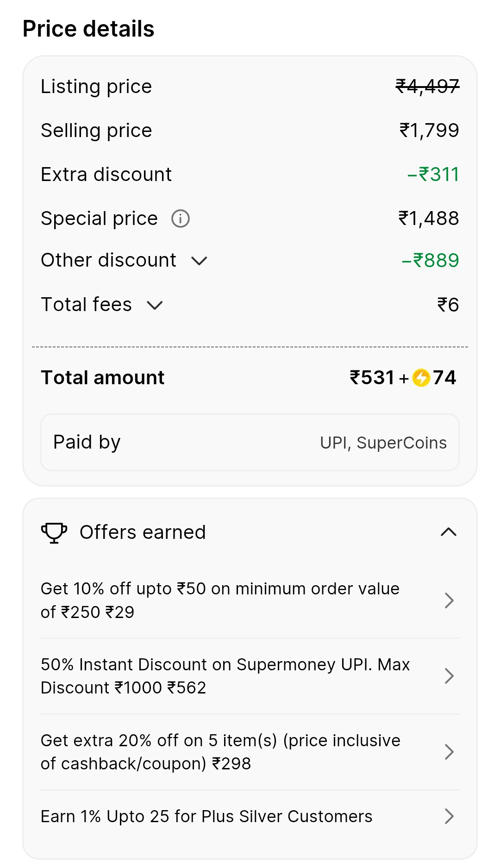500x868 pixels.
Task: Expand the Total fees breakdown
Action: (155, 306)
